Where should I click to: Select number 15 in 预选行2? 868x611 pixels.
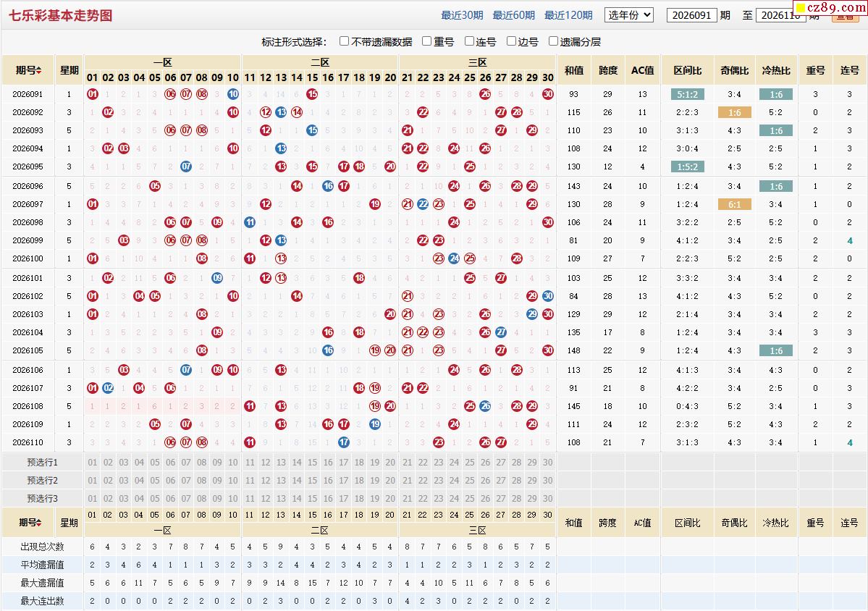coord(312,481)
